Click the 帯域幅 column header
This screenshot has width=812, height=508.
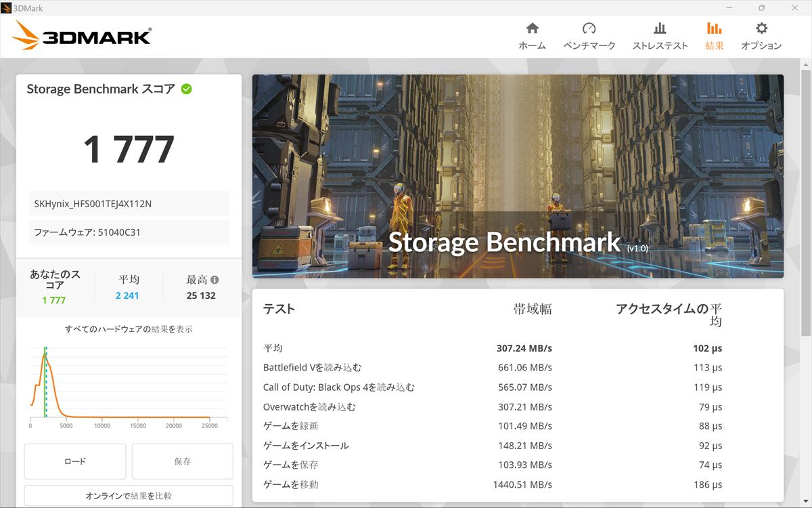click(533, 309)
